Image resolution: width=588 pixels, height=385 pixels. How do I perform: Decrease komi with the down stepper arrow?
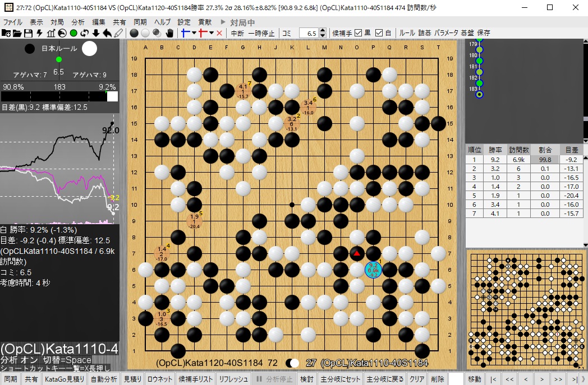323,35
